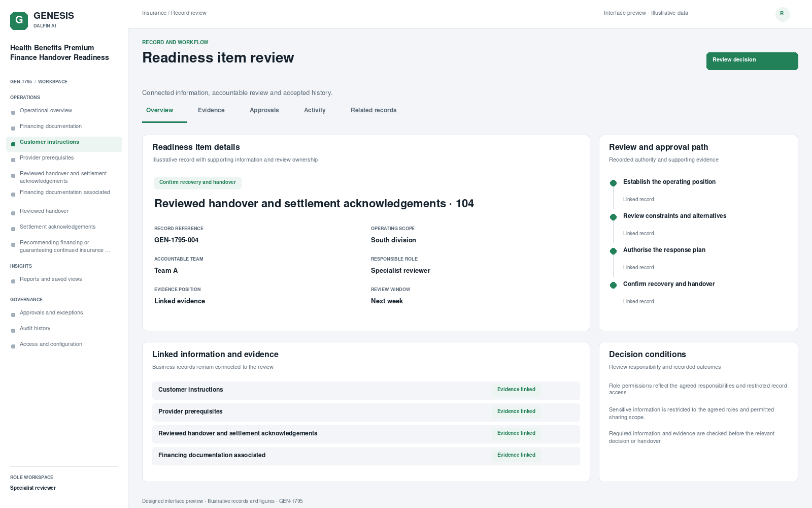Open Reviewed handover and settlement acknowledgements sidebar item

[x=64, y=177]
